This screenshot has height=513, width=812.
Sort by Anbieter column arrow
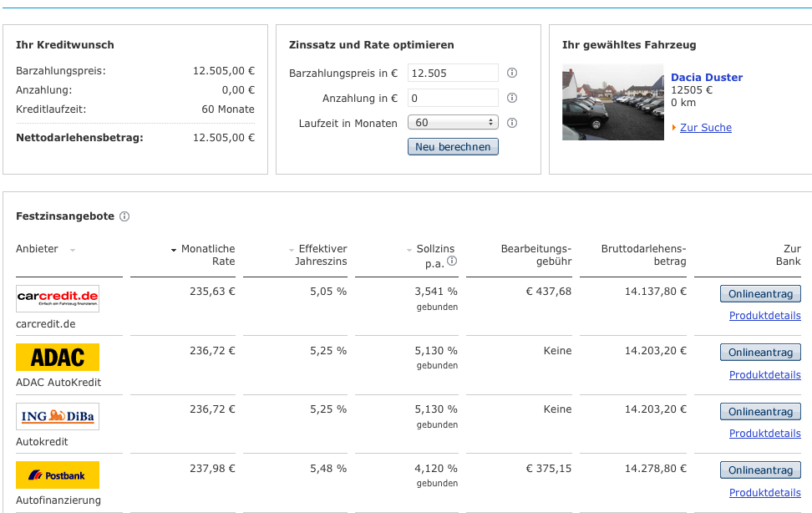(73, 250)
